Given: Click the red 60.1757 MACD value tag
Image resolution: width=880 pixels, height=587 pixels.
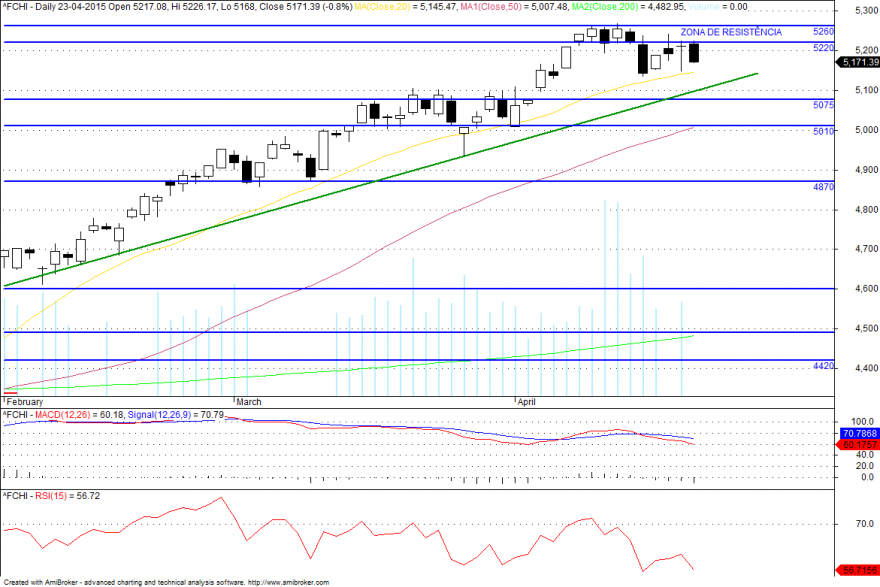Looking at the screenshot, I should 859,444.
